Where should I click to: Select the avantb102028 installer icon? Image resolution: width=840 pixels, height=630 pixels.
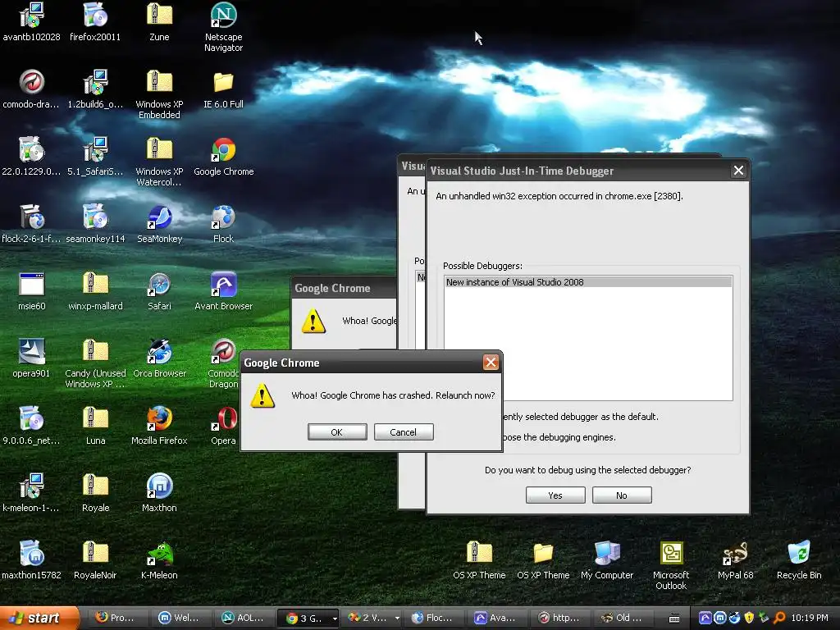(32, 22)
